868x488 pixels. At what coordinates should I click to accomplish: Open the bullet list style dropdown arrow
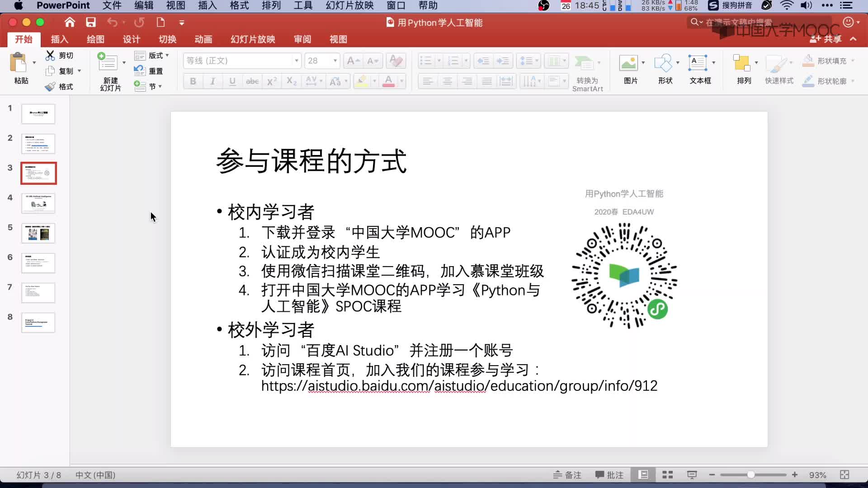pyautogui.click(x=439, y=61)
